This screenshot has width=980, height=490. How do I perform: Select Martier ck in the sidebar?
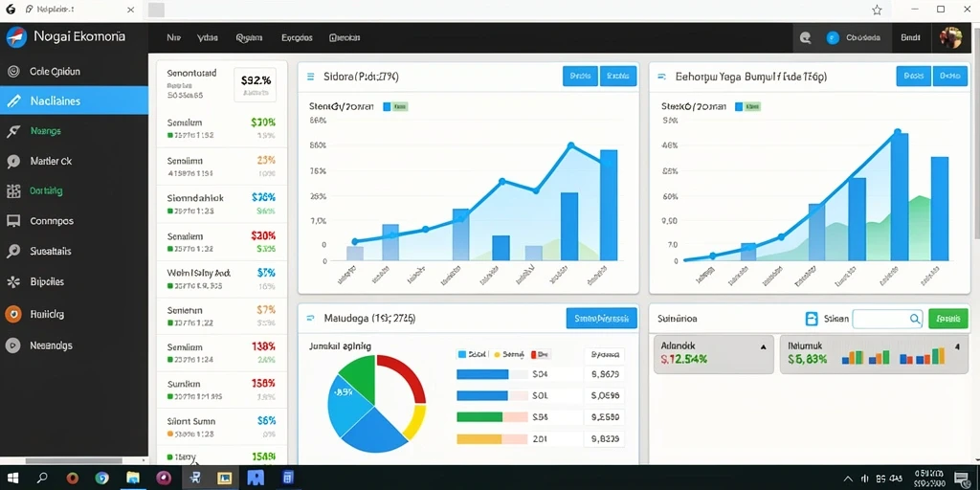pyautogui.click(x=51, y=161)
